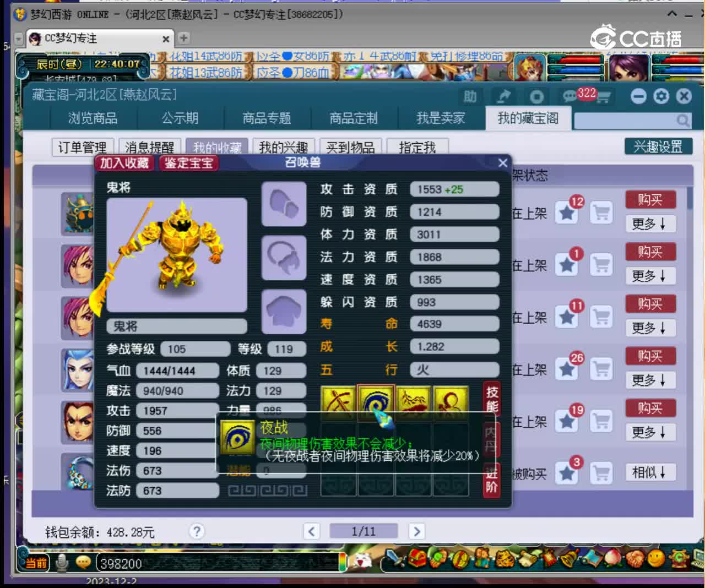Viewport: 705px width, 588px height.
Task: Expand 更多 in the fifth listing row
Action: 650,432
